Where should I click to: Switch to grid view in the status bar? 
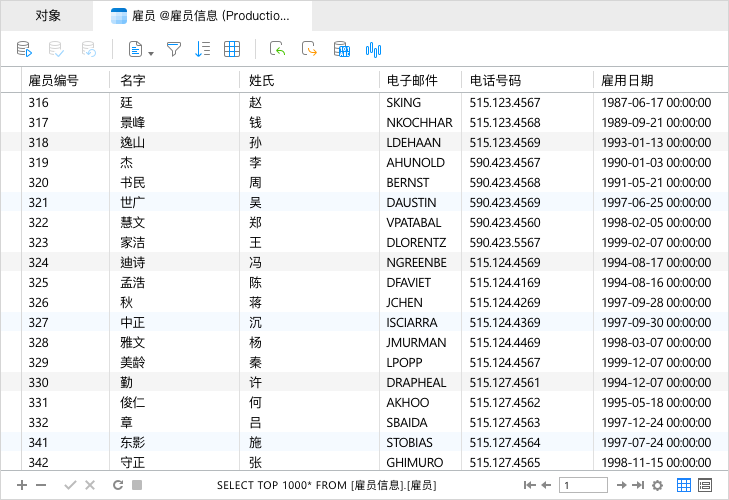[x=684, y=485]
